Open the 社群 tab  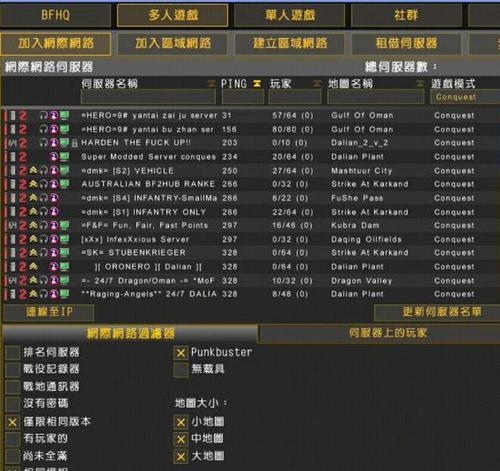coord(406,15)
